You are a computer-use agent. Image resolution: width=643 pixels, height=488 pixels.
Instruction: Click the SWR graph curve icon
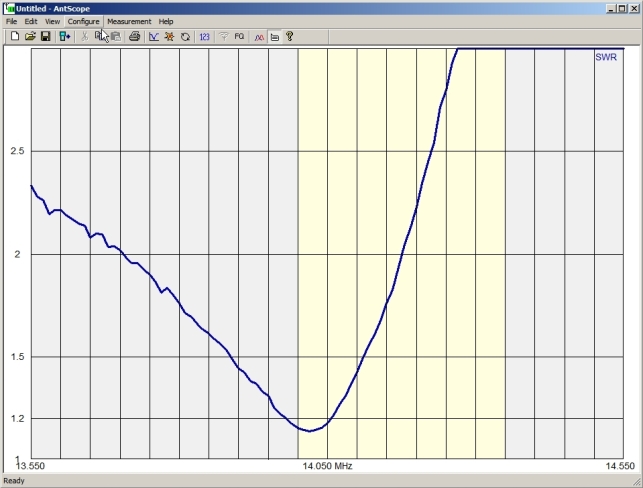tap(154, 36)
